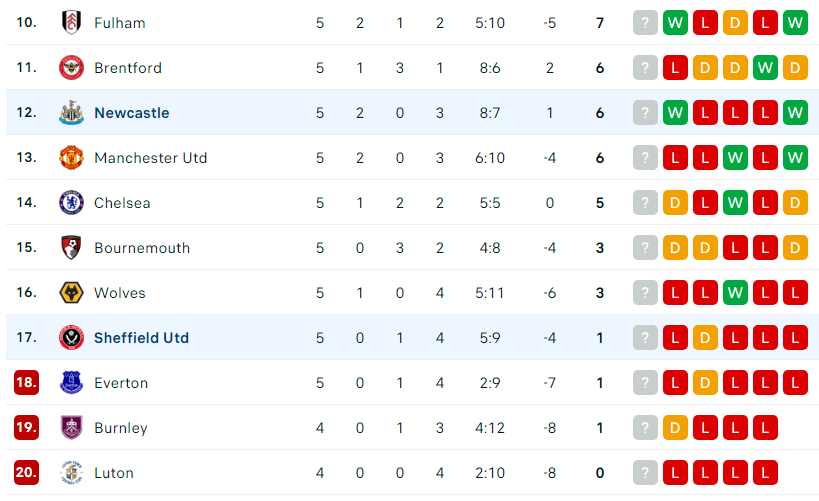The height and width of the screenshot is (501, 819).
Task: Click the Newcastle club crest
Action: (x=72, y=112)
